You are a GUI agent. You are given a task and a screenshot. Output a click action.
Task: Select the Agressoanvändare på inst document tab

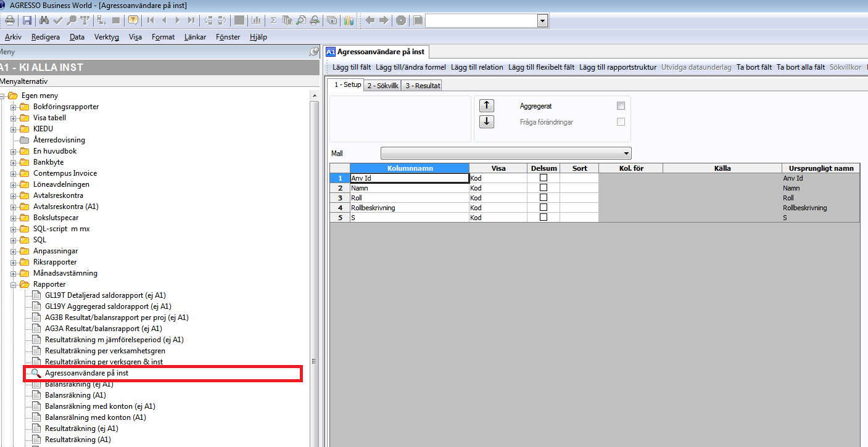point(377,52)
